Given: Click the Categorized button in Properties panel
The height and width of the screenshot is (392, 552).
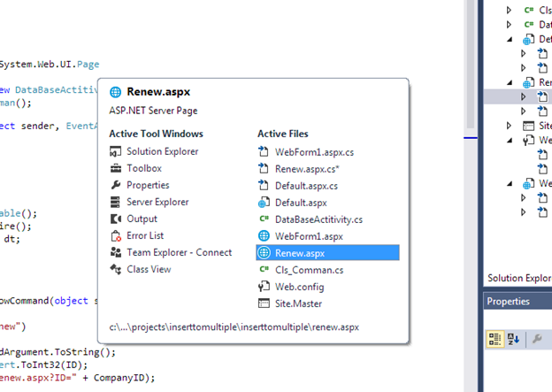Looking at the screenshot, I should tap(495, 340).
